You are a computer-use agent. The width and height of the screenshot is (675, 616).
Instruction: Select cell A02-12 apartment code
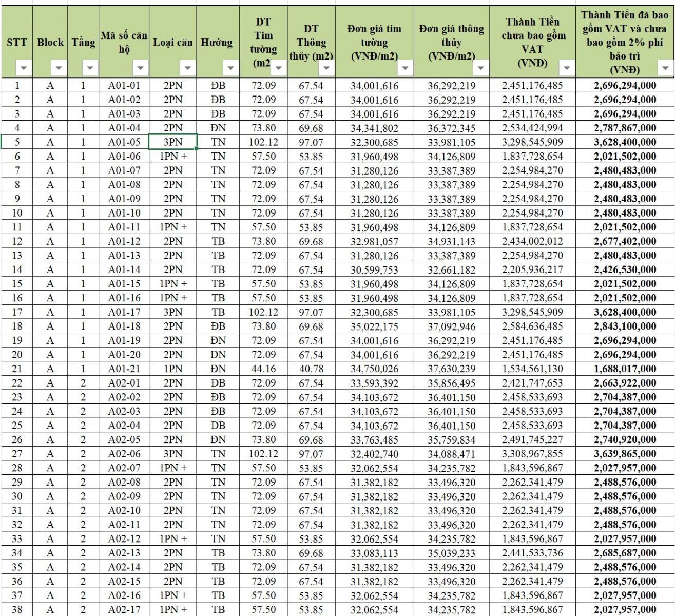coord(124,538)
